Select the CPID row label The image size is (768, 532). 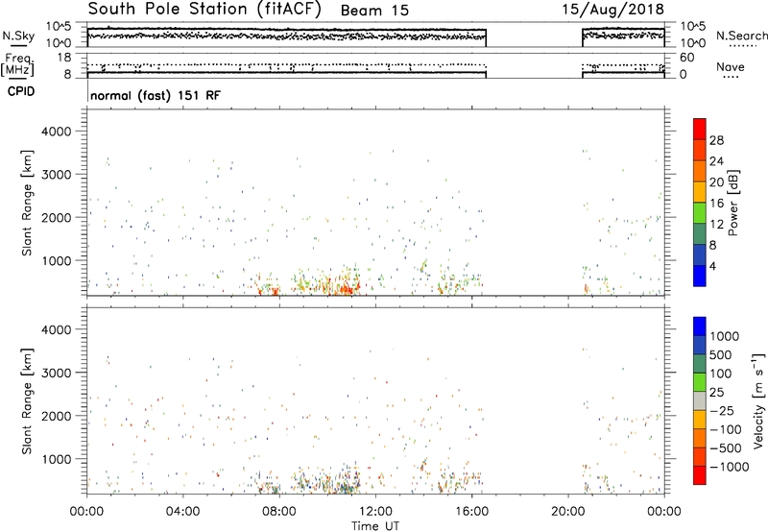click(x=21, y=91)
